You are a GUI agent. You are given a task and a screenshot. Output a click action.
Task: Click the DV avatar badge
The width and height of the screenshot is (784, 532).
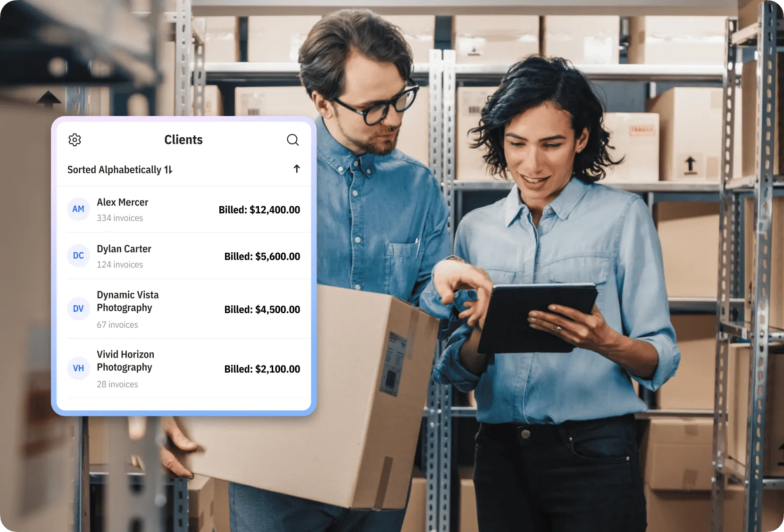pos(78,309)
